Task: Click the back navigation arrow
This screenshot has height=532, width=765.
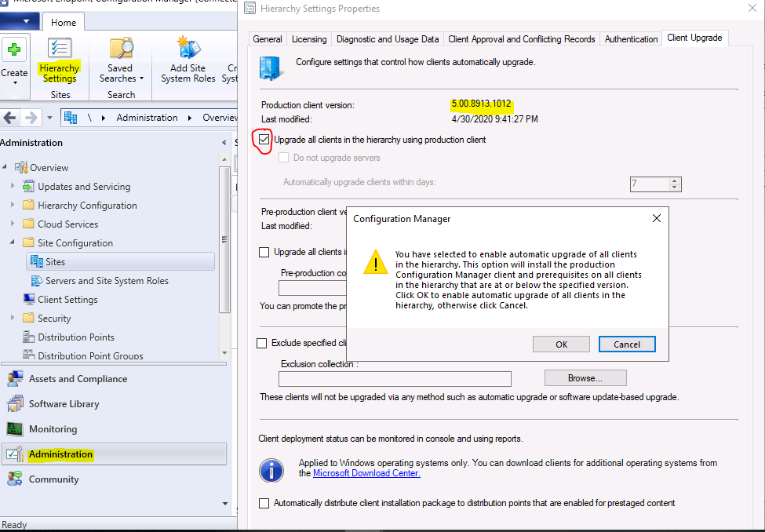Action: point(10,118)
